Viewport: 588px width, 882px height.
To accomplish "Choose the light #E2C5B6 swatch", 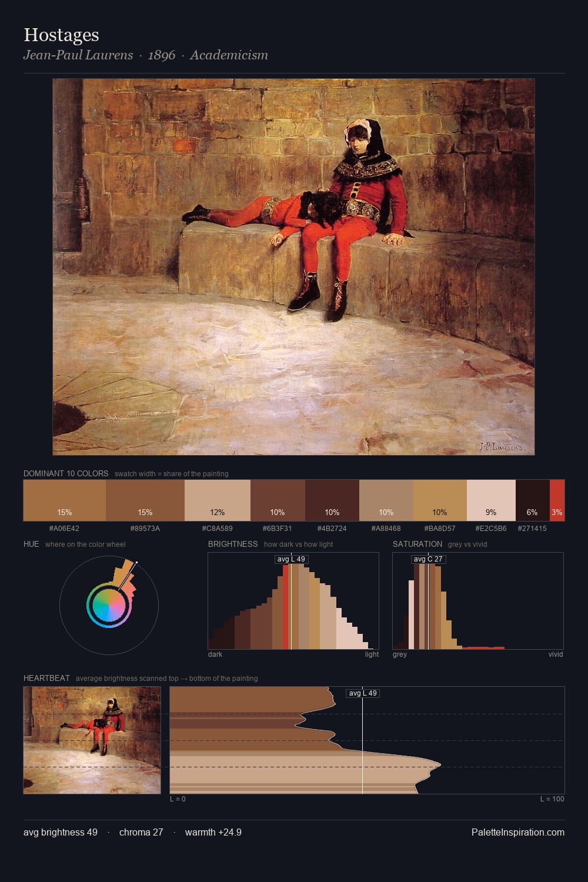I will point(491,500).
